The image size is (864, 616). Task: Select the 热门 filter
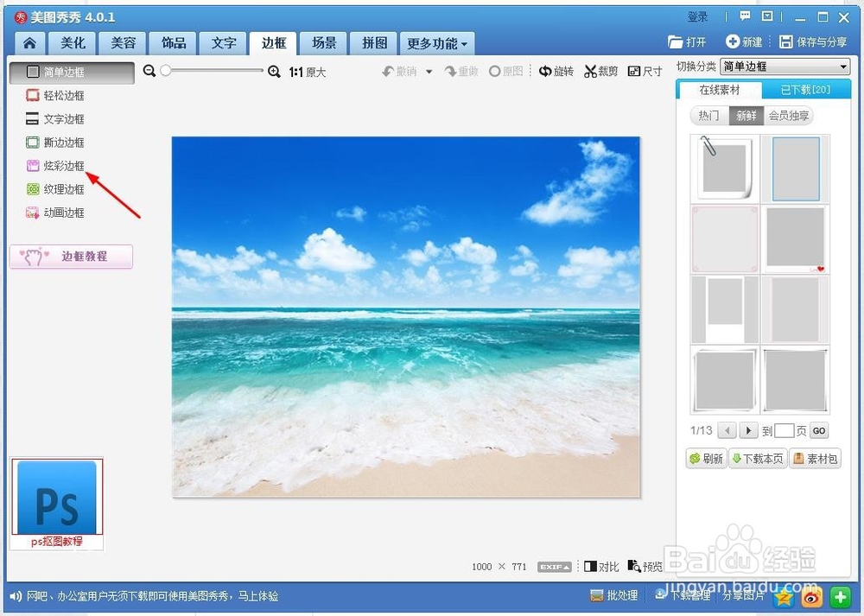(709, 116)
